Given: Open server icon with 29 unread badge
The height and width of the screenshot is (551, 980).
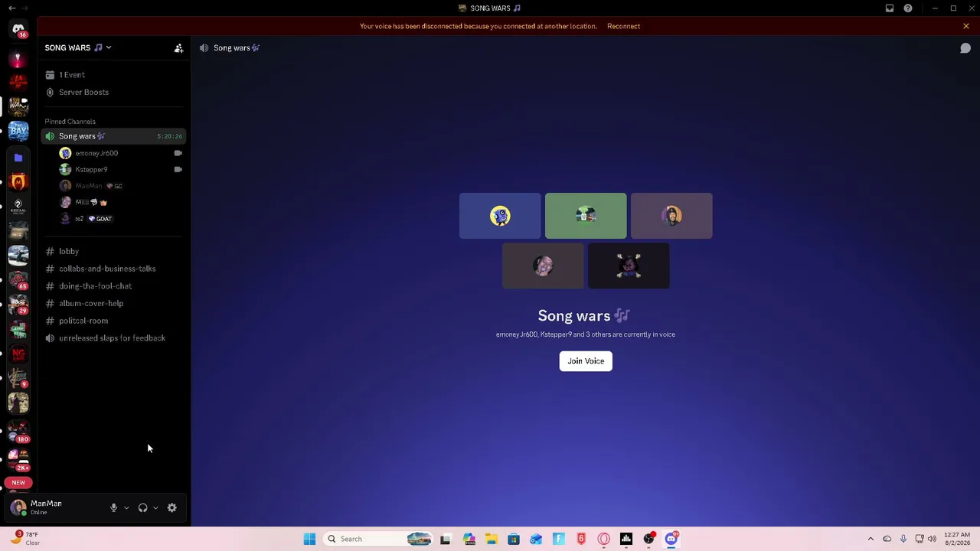Looking at the screenshot, I should pyautogui.click(x=18, y=304).
